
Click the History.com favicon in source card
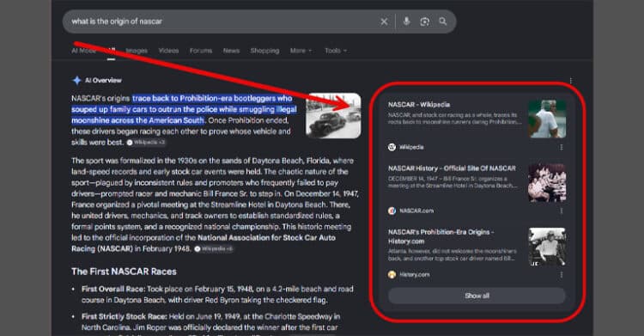point(392,275)
